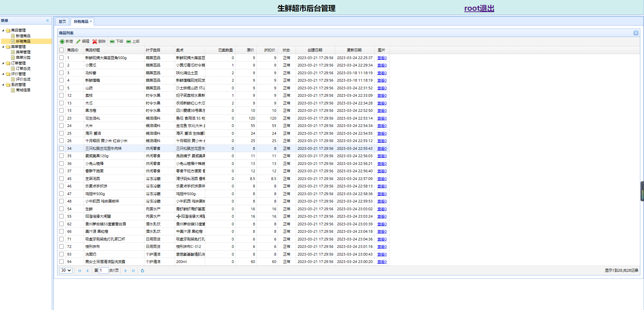The width and height of the screenshot is (644, 310).
Task: Collapse the 商品管理 tree node
Action: pyautogui.click(x=3, y=30)
